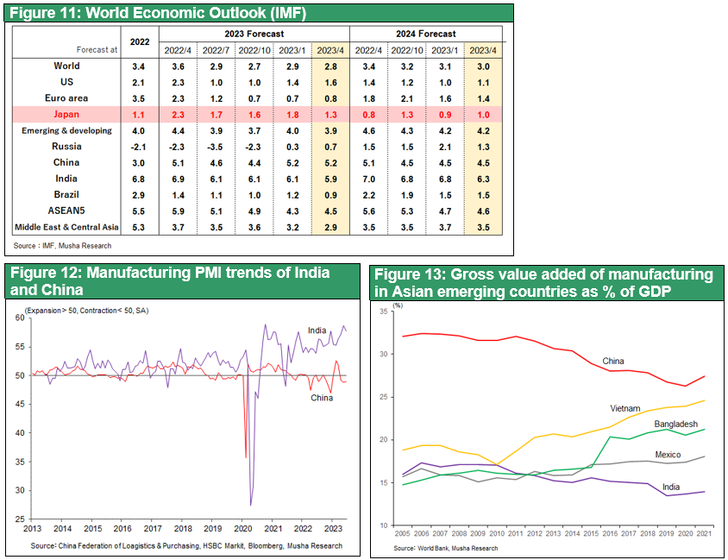This screenshot has width=728, height=560.
Task: Click the Figure 12 Manufacturing PMI title
Action: pyautogui.click(x=169, y=280)
